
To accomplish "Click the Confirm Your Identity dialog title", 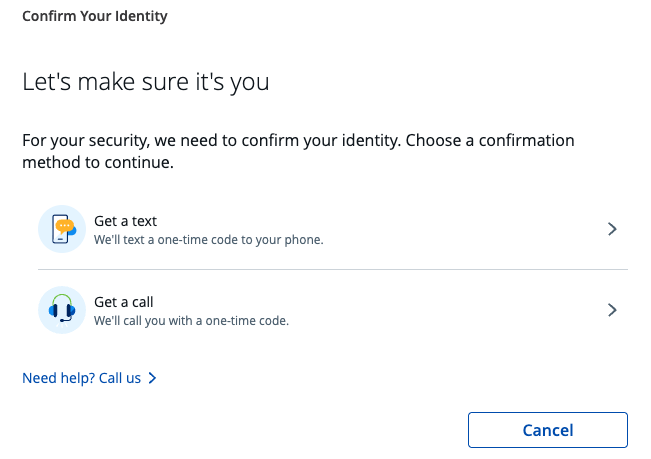I will [x=95, y=16].
